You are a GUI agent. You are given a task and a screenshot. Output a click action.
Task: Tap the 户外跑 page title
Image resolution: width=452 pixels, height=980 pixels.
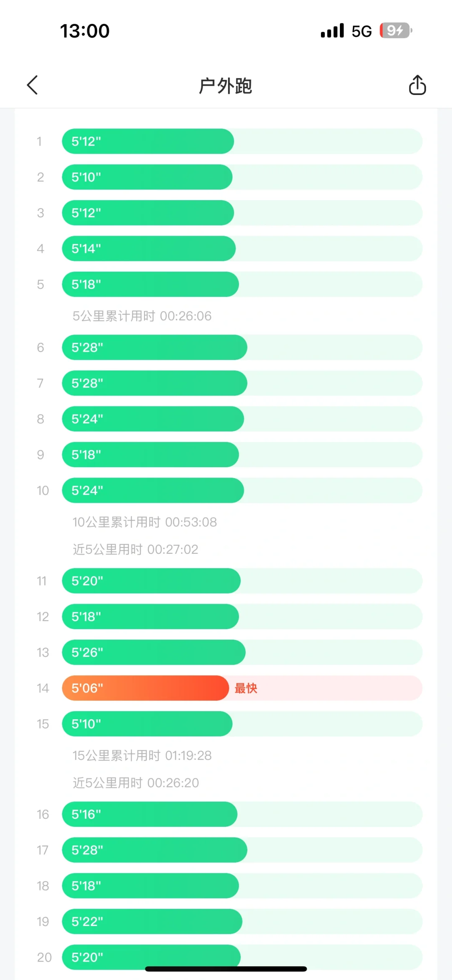tap(226, 86)
